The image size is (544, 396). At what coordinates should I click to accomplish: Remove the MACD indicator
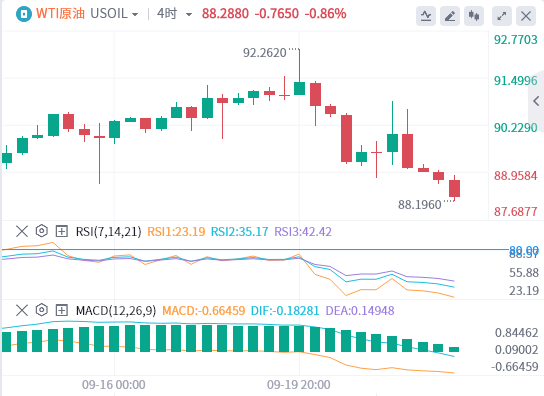point(22,310)
